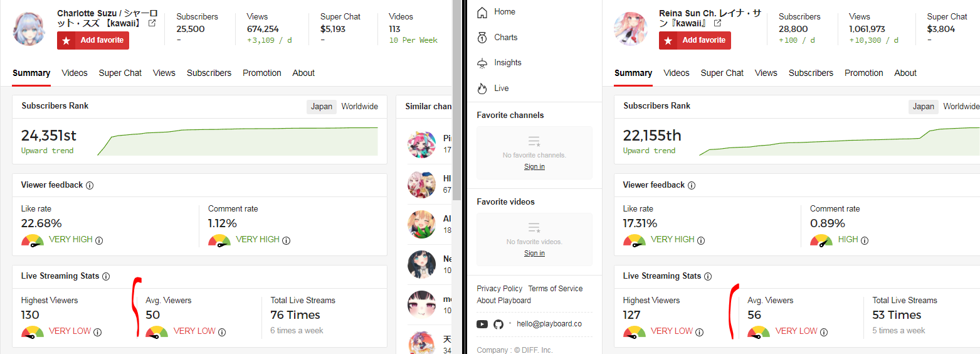The width and height of the screenshot is (980, 354).
Task: Click the GitHub icon in footer
Action: coord(498,324)
